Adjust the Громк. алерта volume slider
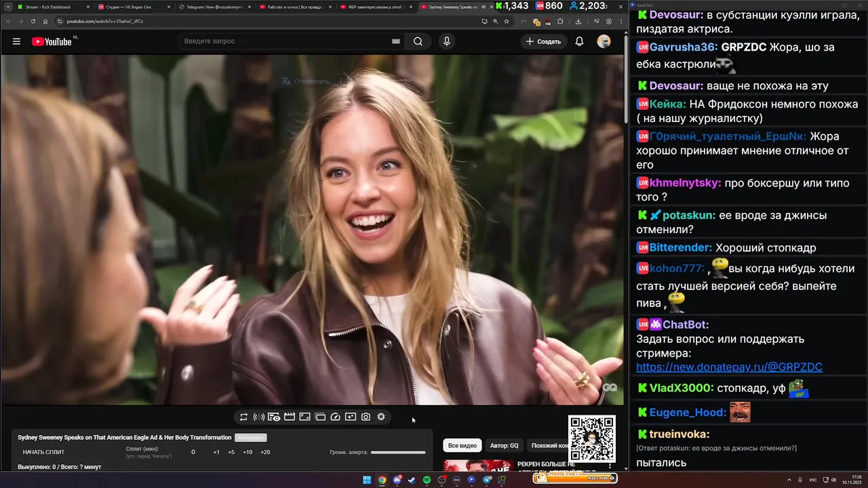This screenshot has width=868, height=488. (x=398, y=452)
